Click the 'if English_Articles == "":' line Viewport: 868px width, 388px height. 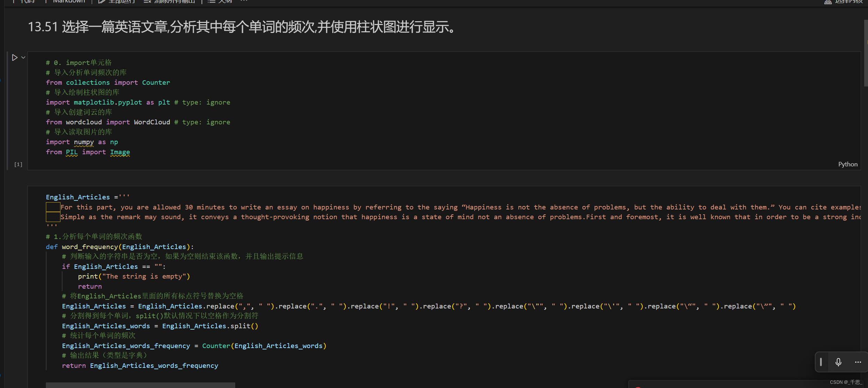[x=114, y=267]
